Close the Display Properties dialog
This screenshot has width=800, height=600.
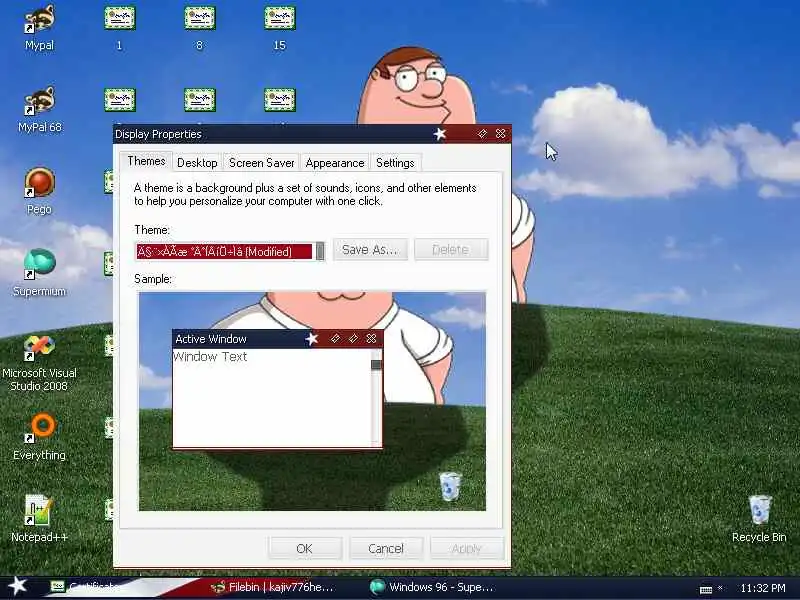coord(501,134)
